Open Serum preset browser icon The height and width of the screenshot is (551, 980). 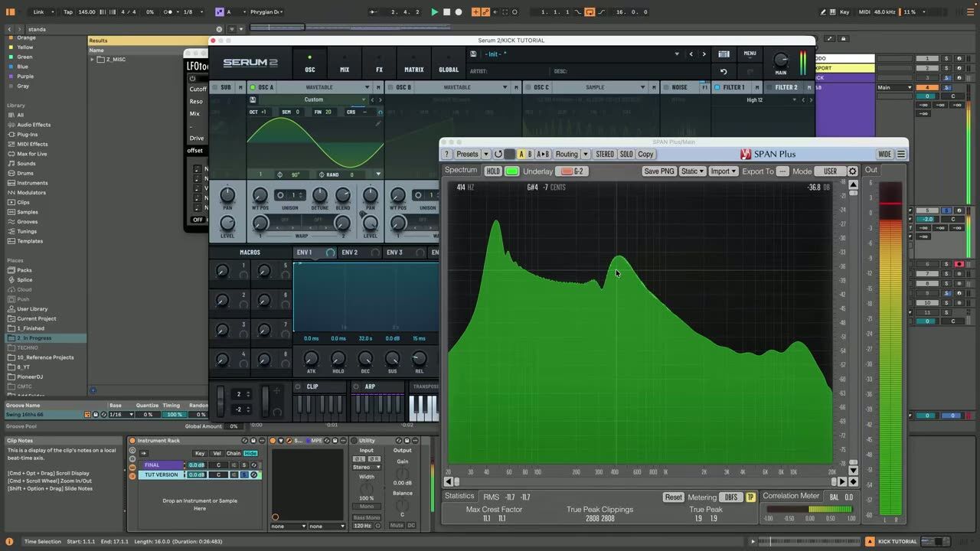pyautogui.click(x=724, y=54)
